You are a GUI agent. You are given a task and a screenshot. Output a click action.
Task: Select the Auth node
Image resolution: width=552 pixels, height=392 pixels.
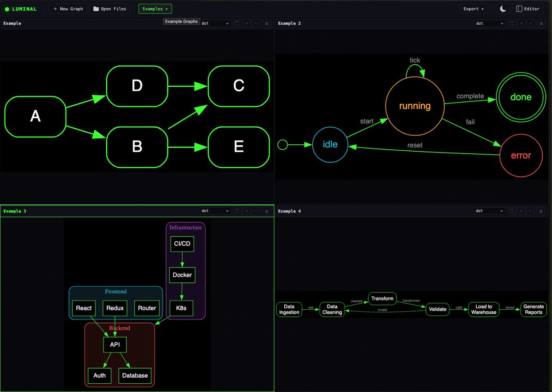tap(99, 375)
